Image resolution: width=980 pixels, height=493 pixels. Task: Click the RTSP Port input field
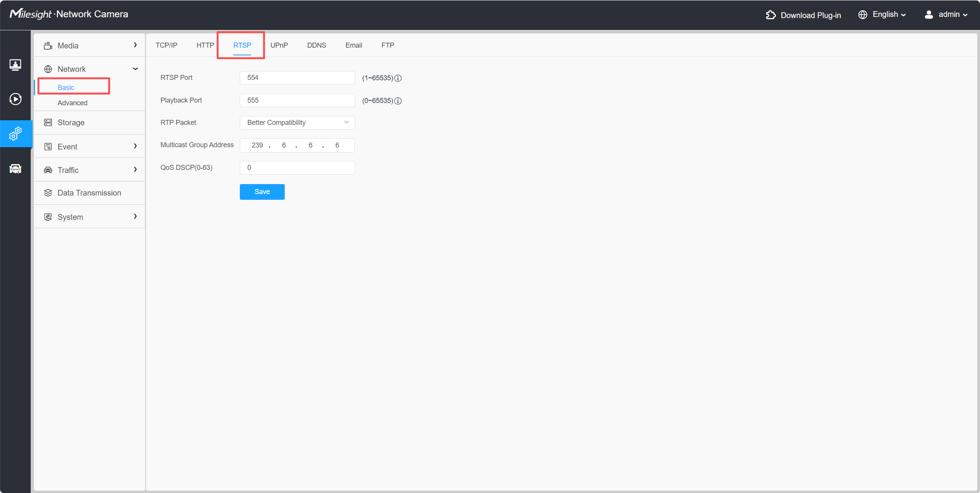coord(297,78)
